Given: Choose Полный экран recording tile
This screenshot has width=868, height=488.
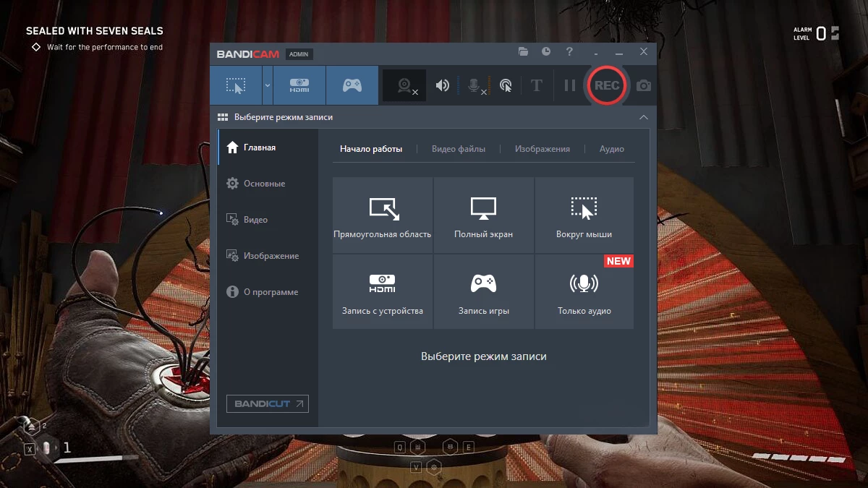Looking at the screenshot, I should (x=484, y=215).
